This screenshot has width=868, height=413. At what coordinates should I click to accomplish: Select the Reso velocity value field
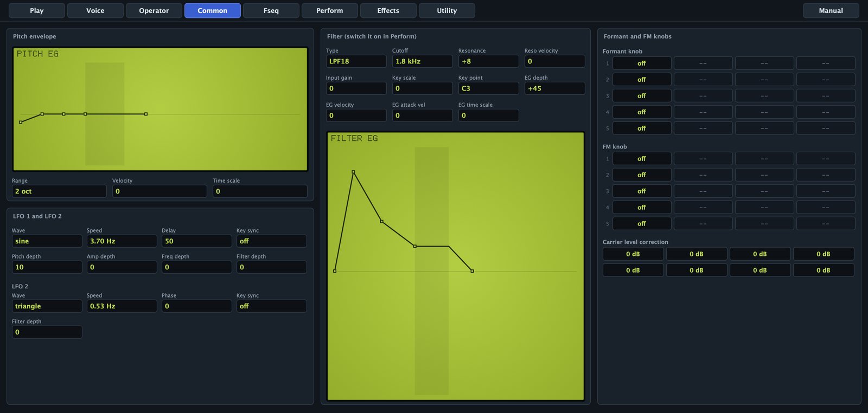(555, 61)
